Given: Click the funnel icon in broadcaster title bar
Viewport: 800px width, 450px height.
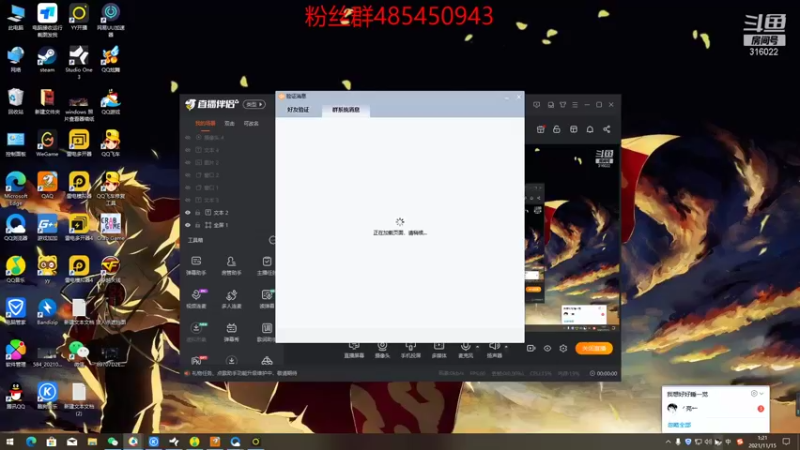Looking at the screenshot, I should coord(563,105).
